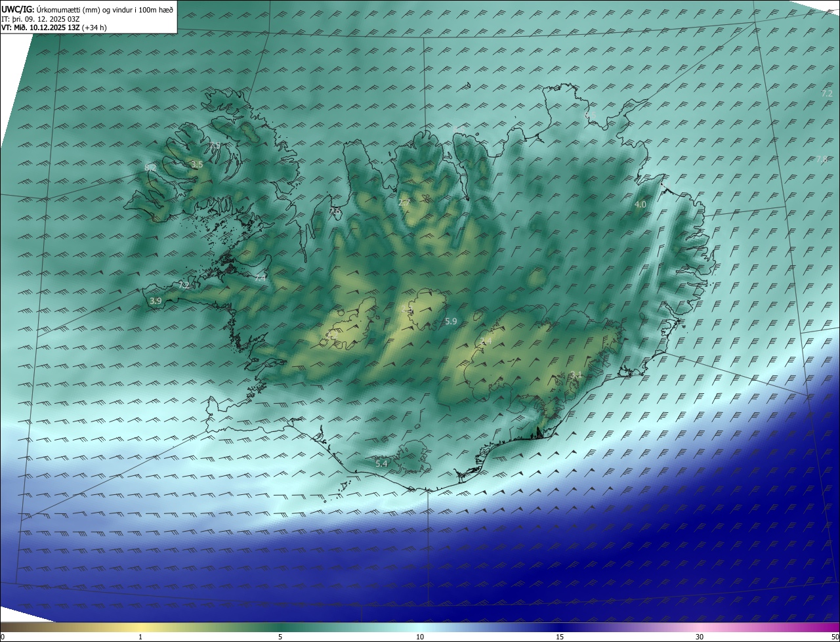Click the 4.0 value label in east Iceland

[640, 205]
